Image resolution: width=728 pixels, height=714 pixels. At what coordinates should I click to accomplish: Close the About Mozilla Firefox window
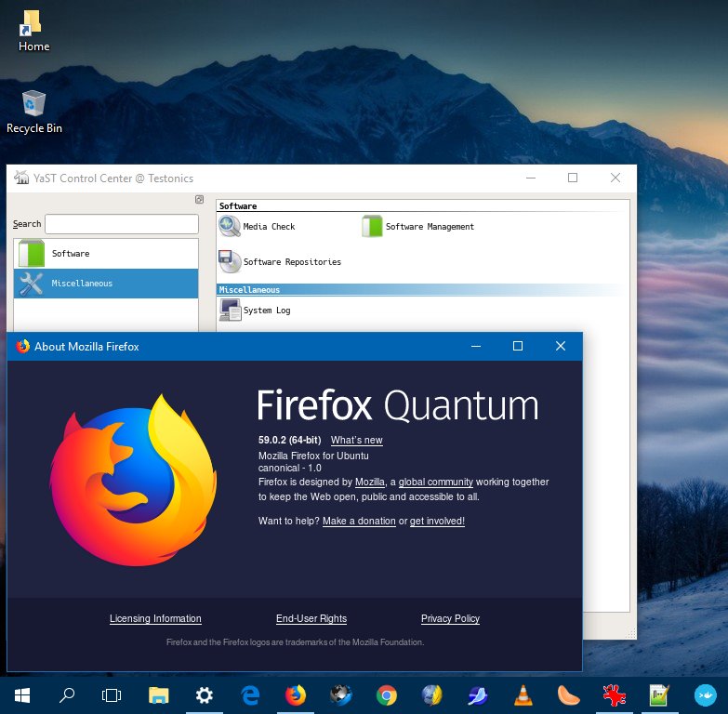click(561, 346)
